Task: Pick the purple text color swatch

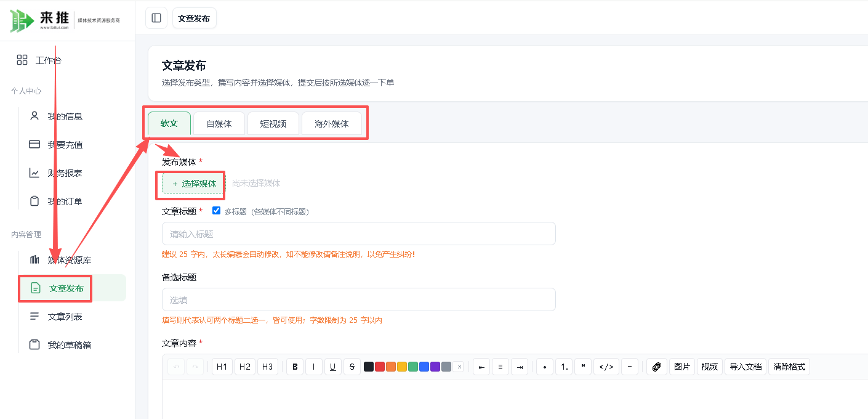Action: 435,367
